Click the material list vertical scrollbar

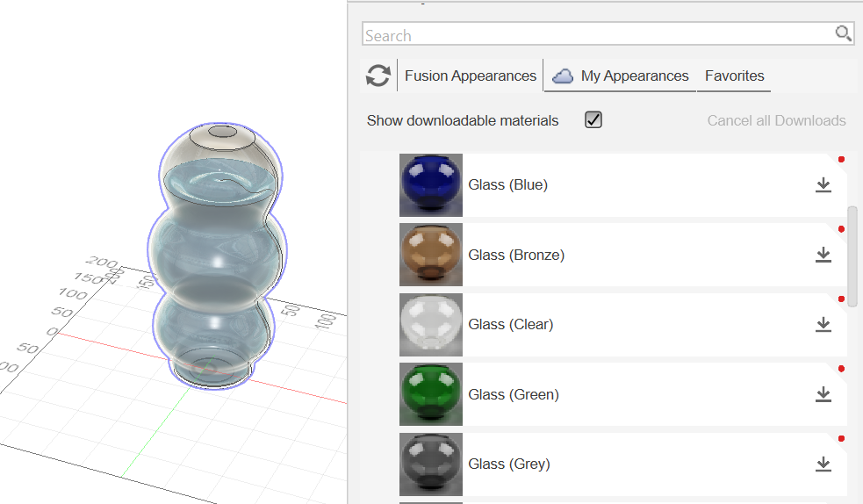[x=852, y=256]
